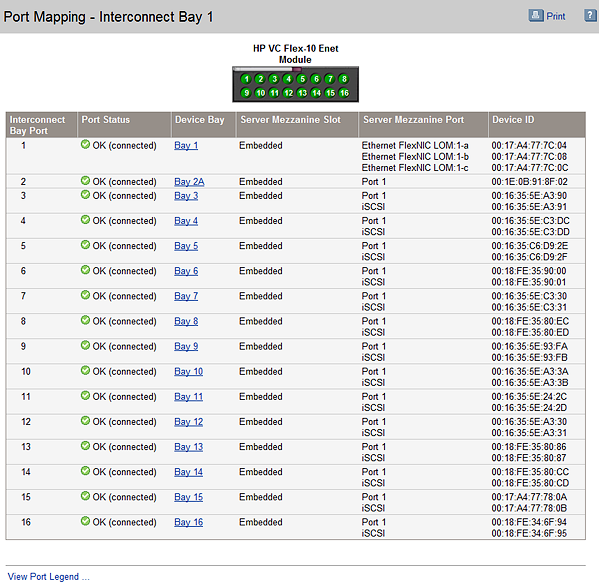
Task: Open the Bay 3 link
Action: [x=186, y=196]
